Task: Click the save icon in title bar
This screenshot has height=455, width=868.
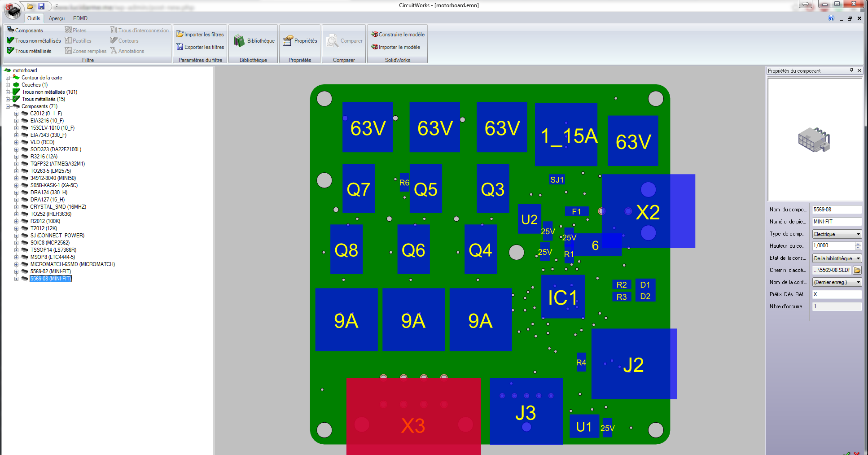Action: pos(41,6)
